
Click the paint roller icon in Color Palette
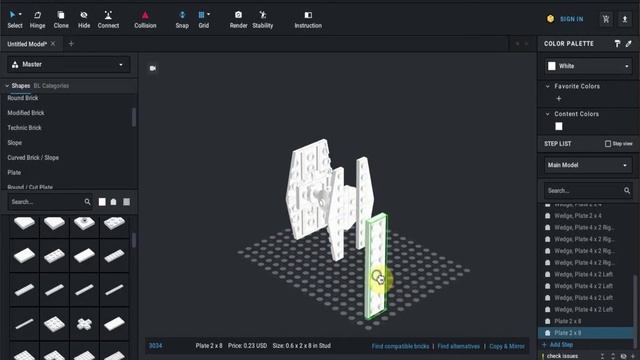click(617, 44)
